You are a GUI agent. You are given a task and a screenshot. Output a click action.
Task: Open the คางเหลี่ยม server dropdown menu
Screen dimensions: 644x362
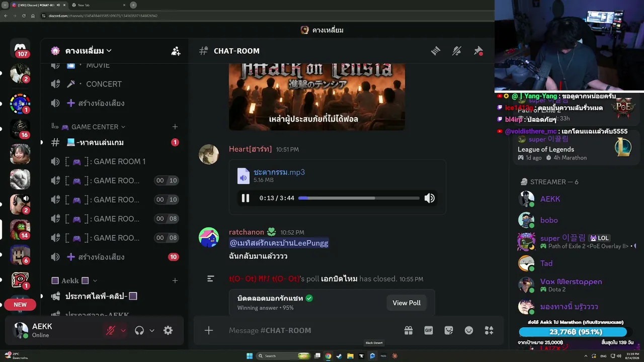pyautogui.click(x=89, y=51)
